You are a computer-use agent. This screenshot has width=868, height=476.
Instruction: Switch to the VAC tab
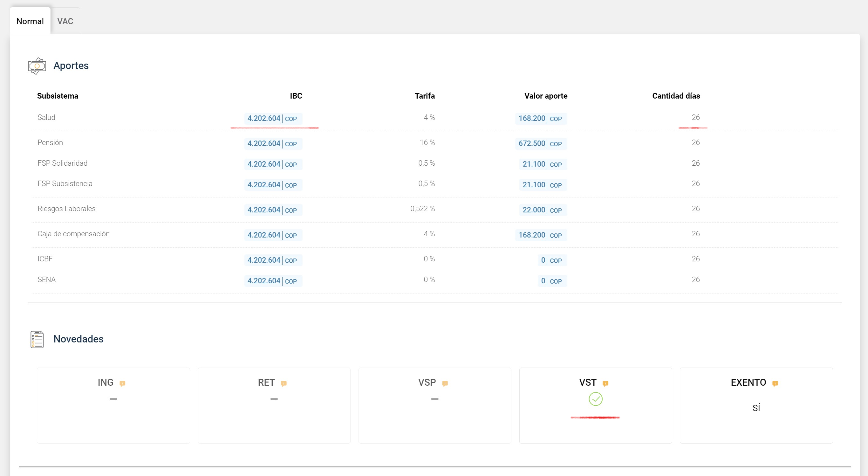65,21
